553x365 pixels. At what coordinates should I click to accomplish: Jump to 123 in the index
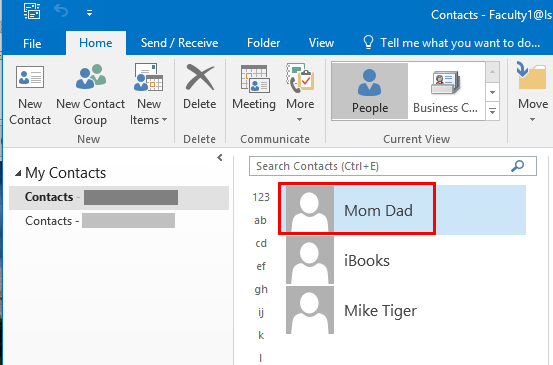coord(261,197)
